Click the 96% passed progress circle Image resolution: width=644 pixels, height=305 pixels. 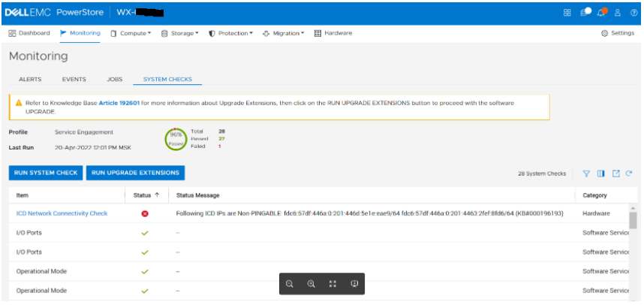pyautogui.click(x=176, y=139)
